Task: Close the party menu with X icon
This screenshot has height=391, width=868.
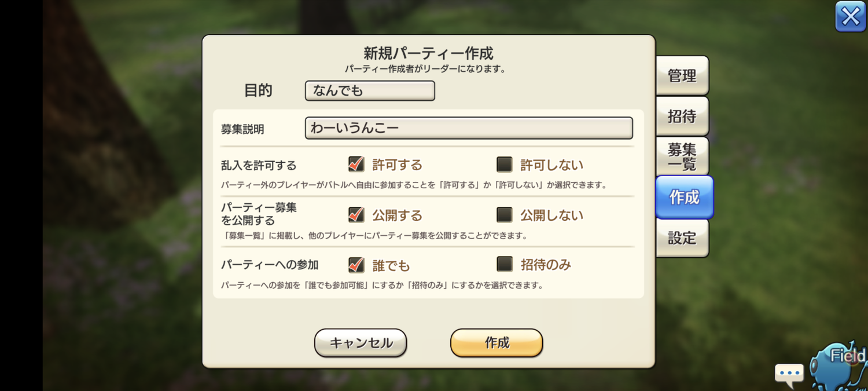Action: coord(850,17)
